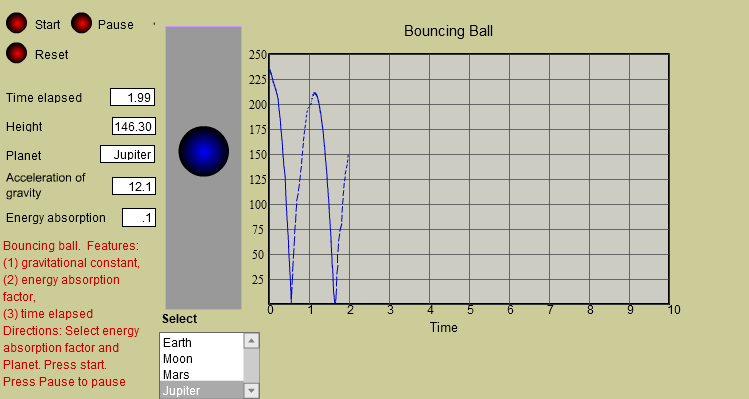The width and height of the screenshot is (749, 399).
Task: Click the red Reset button
Action: point(16,54)
